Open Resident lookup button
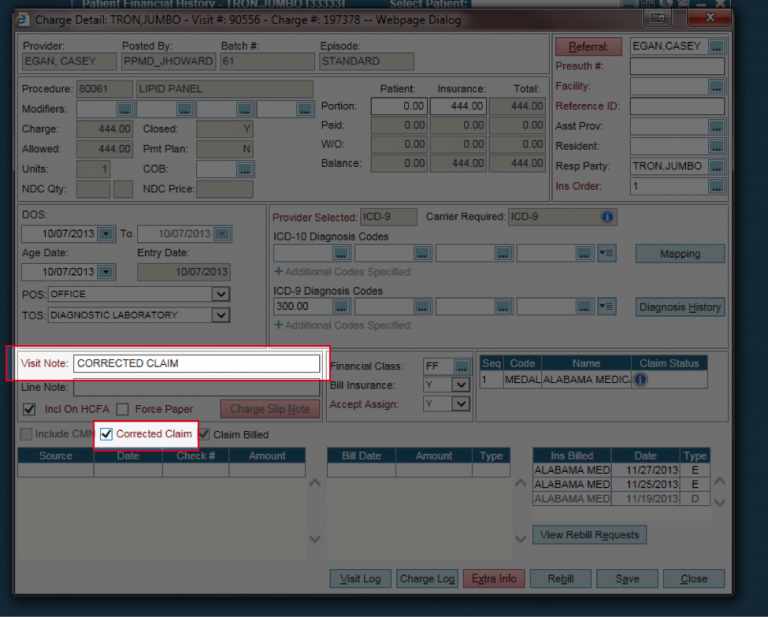This screenshot has height=617, width=768. [717, 146]
